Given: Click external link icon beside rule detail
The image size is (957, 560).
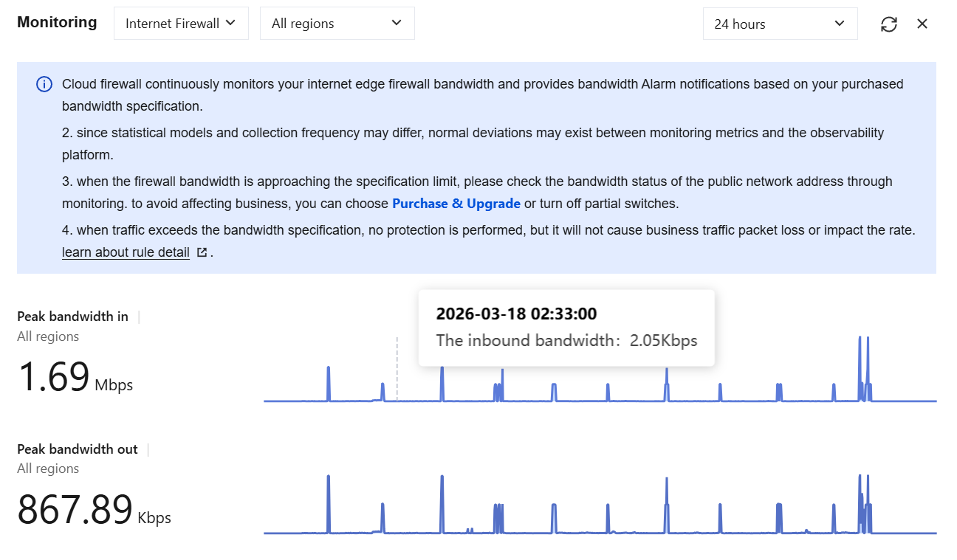Looking at the screenshot, I should [202, 252].
